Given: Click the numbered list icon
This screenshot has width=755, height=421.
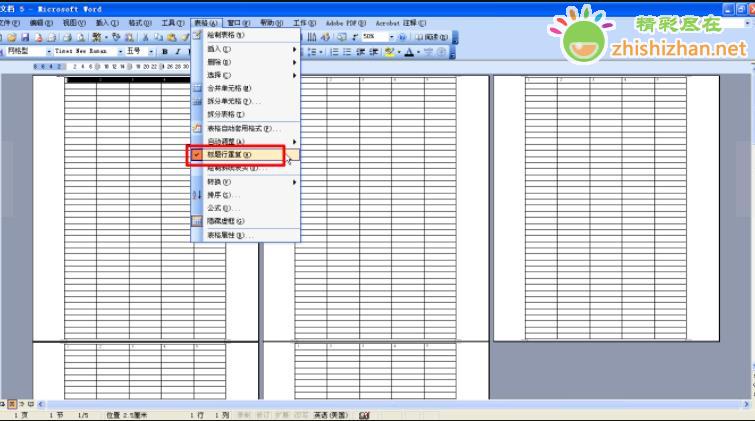Looking at the screenshot, I should pos(334,52).
